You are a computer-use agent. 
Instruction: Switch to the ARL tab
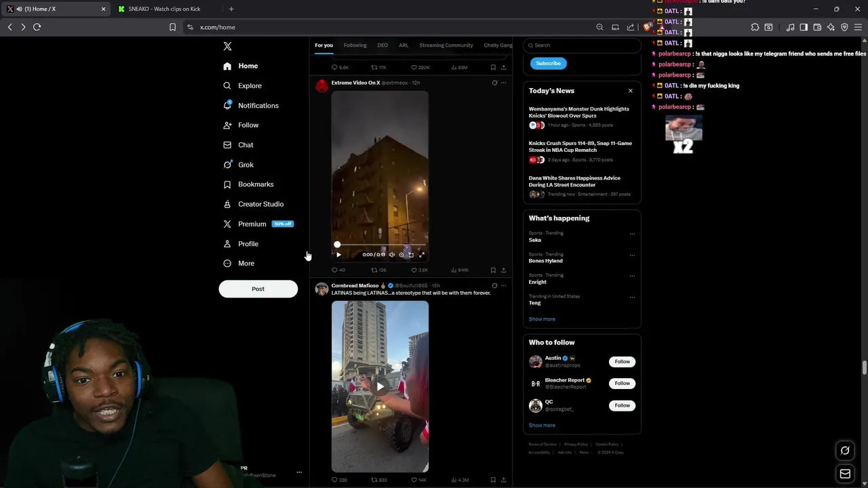coord(403,45)
